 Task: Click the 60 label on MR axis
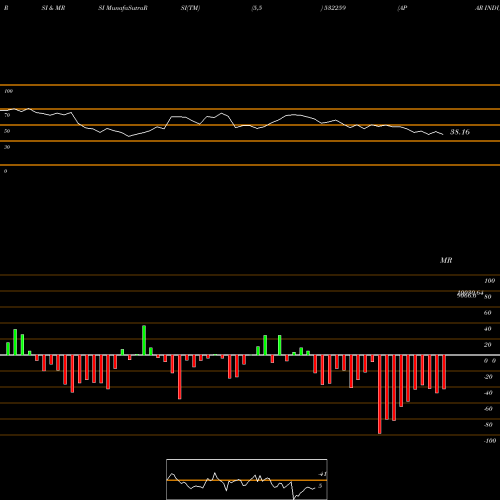[488, 313]
